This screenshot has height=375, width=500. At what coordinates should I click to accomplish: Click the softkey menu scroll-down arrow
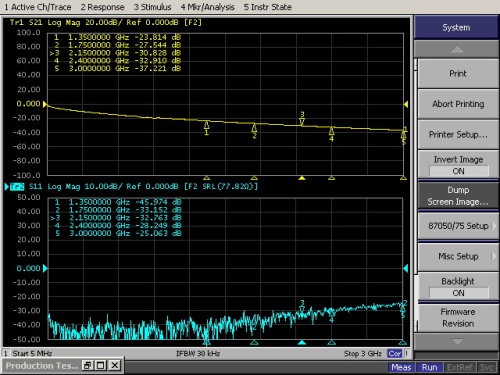click(457, 341)
